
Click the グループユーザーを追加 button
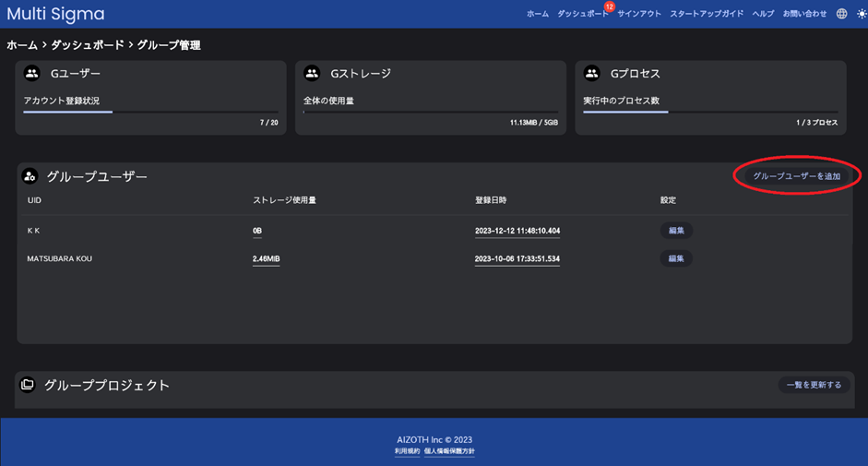(x=796, y=175)
